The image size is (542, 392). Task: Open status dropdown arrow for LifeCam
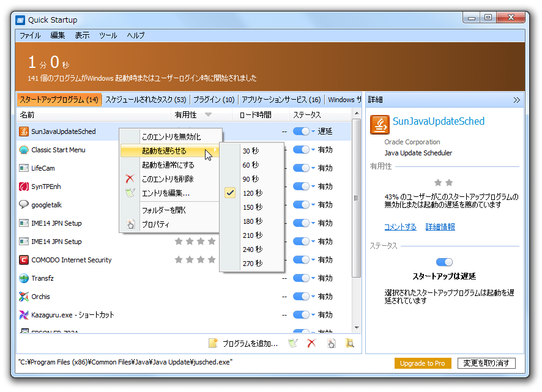click(x=313, y=168)
